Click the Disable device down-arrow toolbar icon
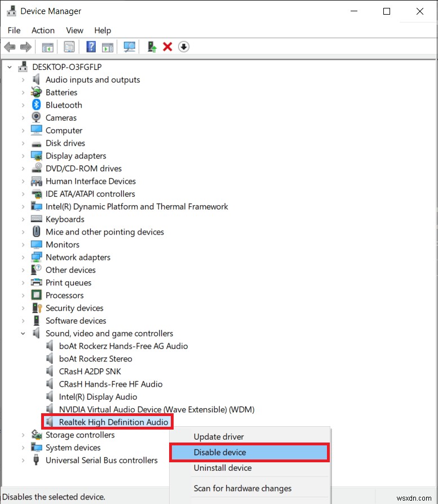Viewport: 438px width, 504px height. (184, 47)
